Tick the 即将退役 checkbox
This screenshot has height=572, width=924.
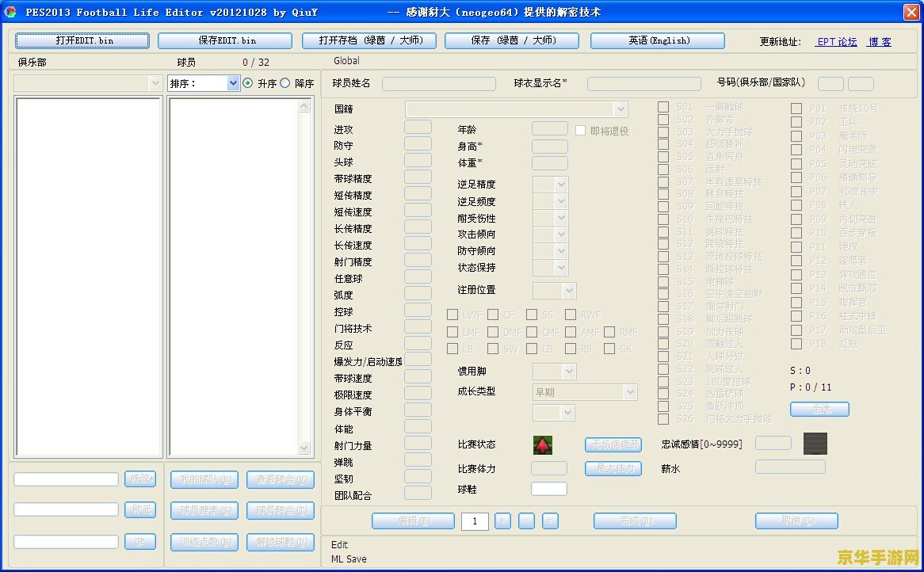tap(580, 131)
